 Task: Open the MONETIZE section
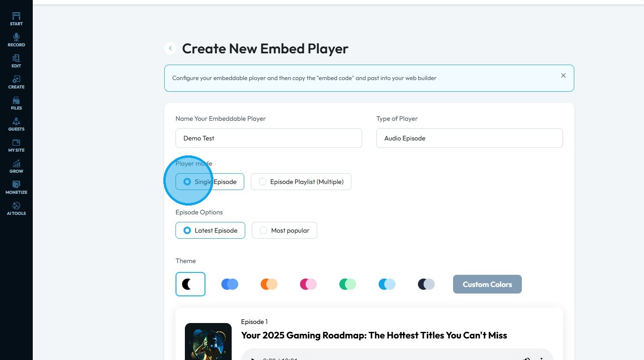pyautogui.click(x=16, y=187)
